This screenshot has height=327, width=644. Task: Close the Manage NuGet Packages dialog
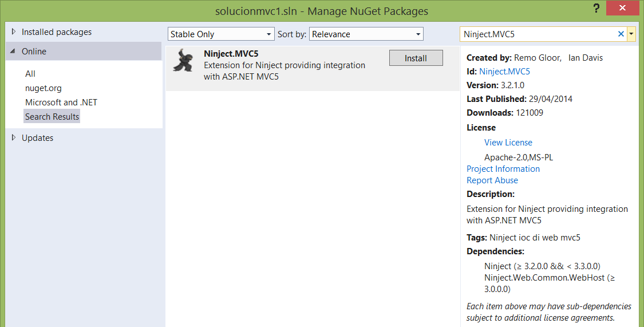(x=622, y=8)
